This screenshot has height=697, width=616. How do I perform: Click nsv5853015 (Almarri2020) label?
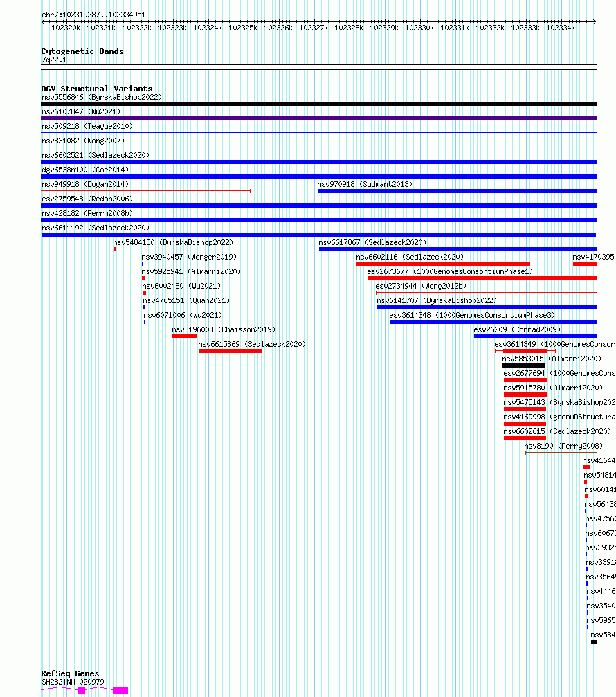pos(552,359)
